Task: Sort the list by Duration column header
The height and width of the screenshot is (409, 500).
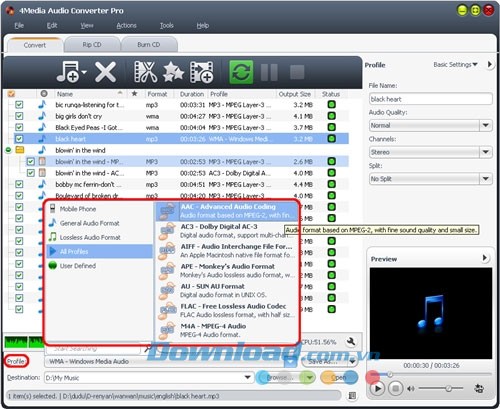Action: tap(192, 94)
